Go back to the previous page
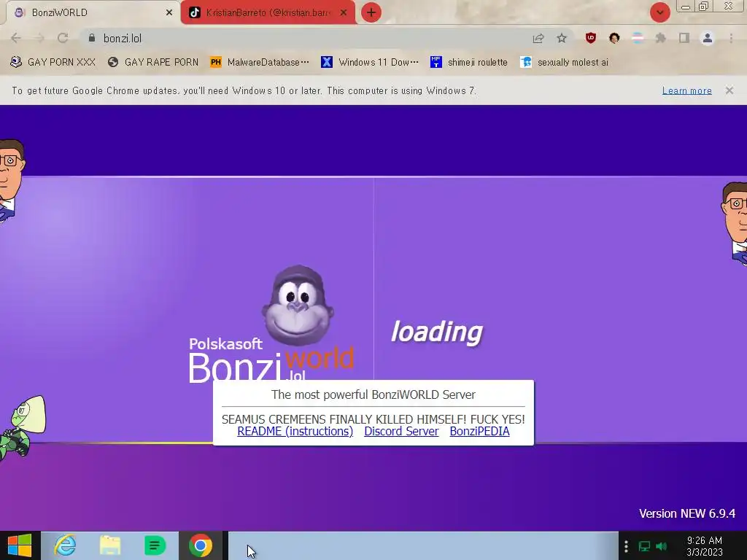This screenshot has height=560, width=747. (x=16, y=38)
